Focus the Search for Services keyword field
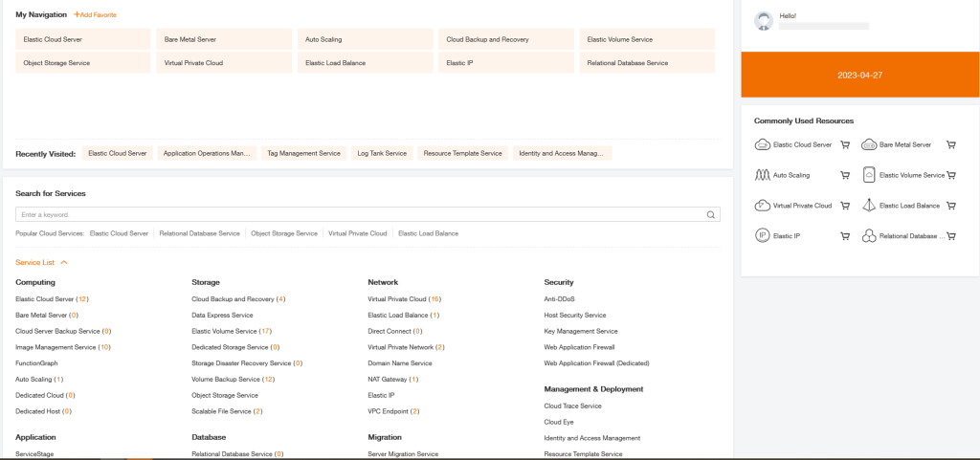The height and width of the screenshot is (460, 980). click(x=367, y=215)
